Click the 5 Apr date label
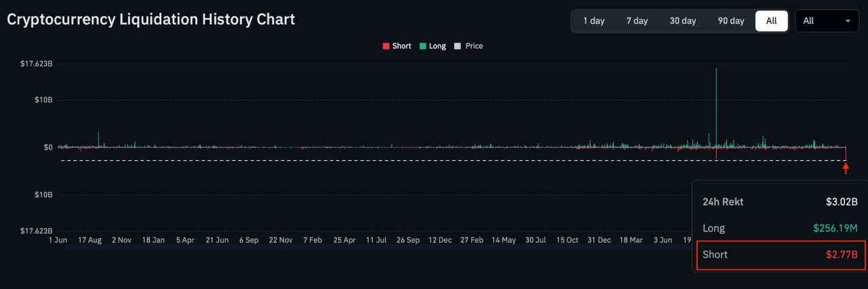Image resolution: width=868 pixels, height=289 pixels. click(x=185, y=240)
